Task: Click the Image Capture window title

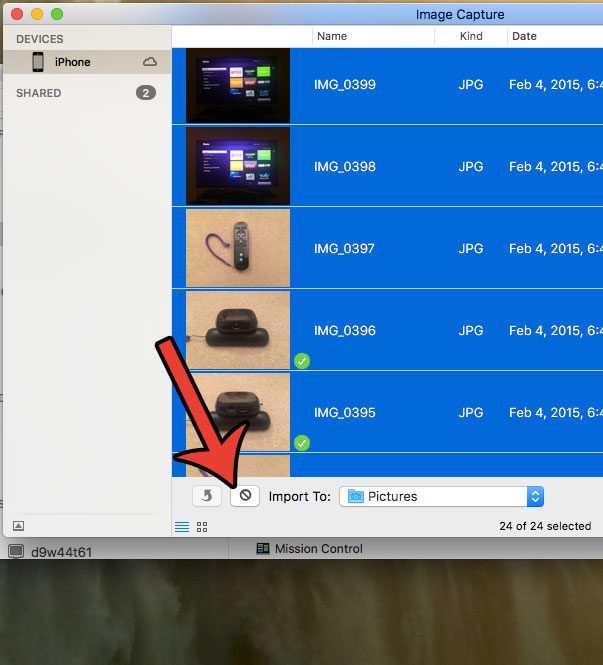Action: tap(460, 14)
